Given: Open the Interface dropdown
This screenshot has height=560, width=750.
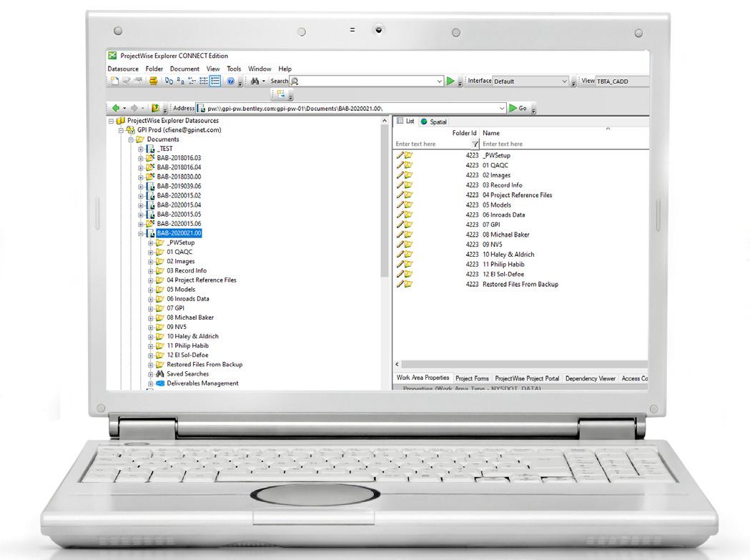Looking at the screenshot, I should pos(564,82).
